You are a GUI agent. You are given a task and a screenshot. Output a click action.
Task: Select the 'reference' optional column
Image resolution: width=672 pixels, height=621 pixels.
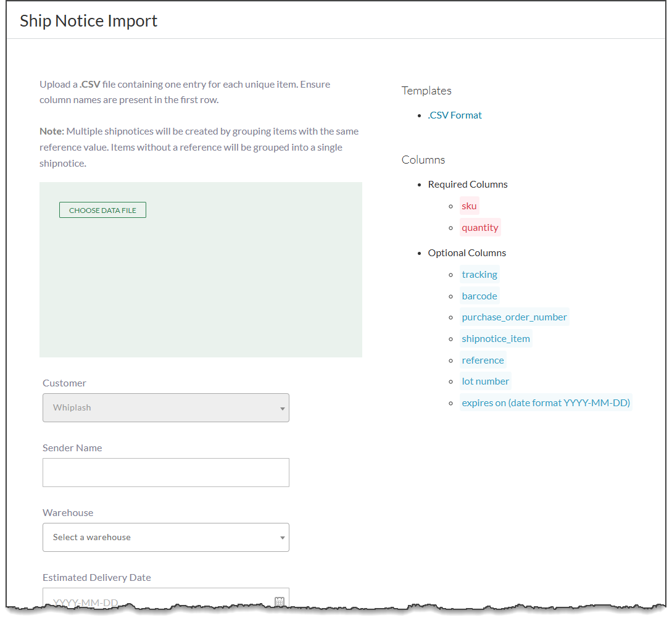tap(483, 360)
